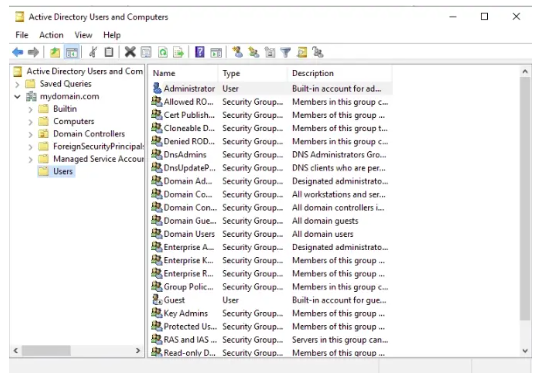This screenshot has width=539, height=381.
Task: Click the Key Admins group icon
Action: point(157,313)
